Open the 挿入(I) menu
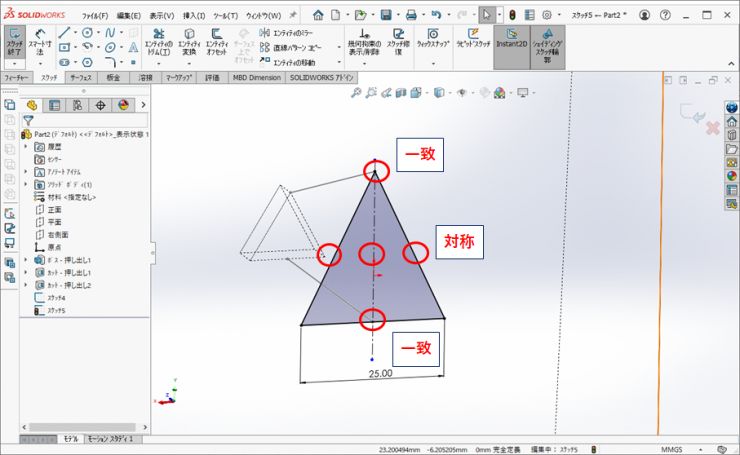 [x=195, y=16]
